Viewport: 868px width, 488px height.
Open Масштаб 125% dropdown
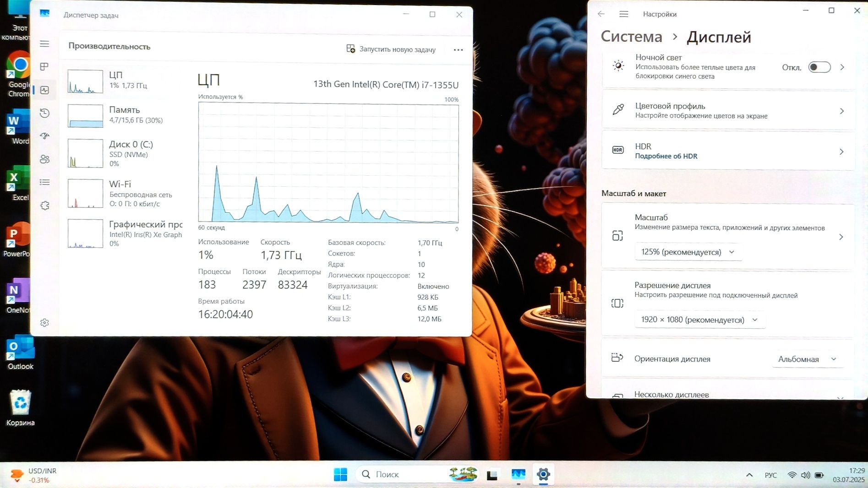coord(688,252)
